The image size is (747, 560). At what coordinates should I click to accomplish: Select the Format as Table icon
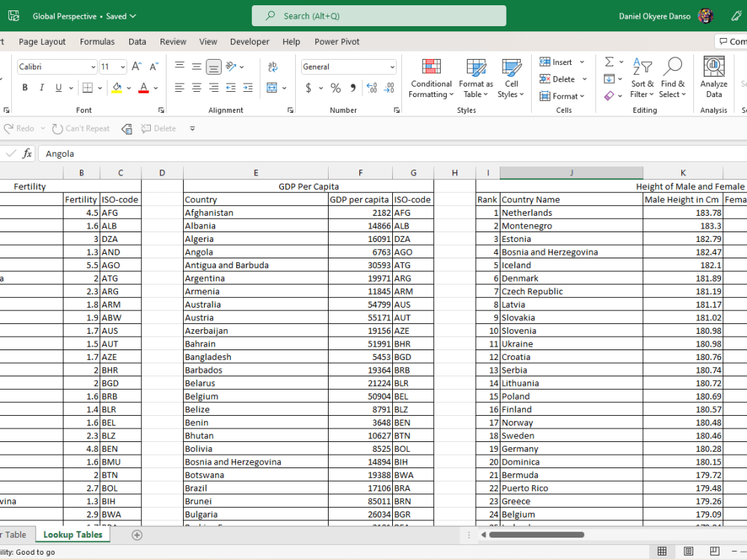tap(476, 78)
